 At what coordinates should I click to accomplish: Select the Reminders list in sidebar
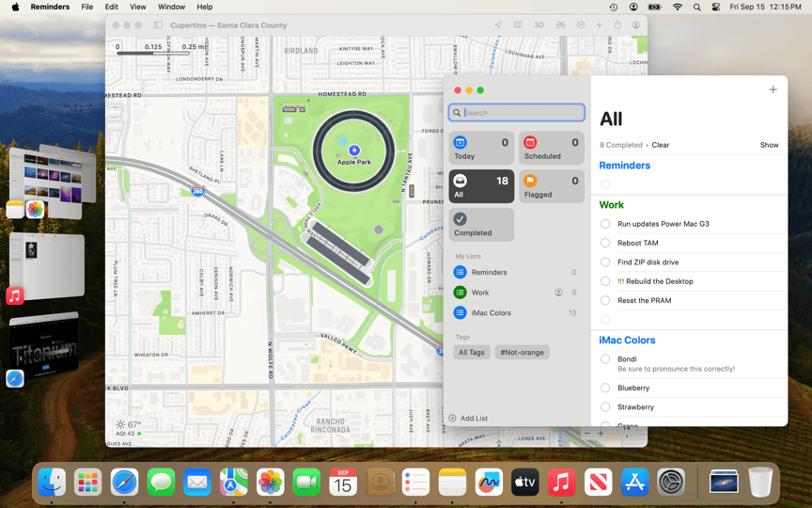516,272
